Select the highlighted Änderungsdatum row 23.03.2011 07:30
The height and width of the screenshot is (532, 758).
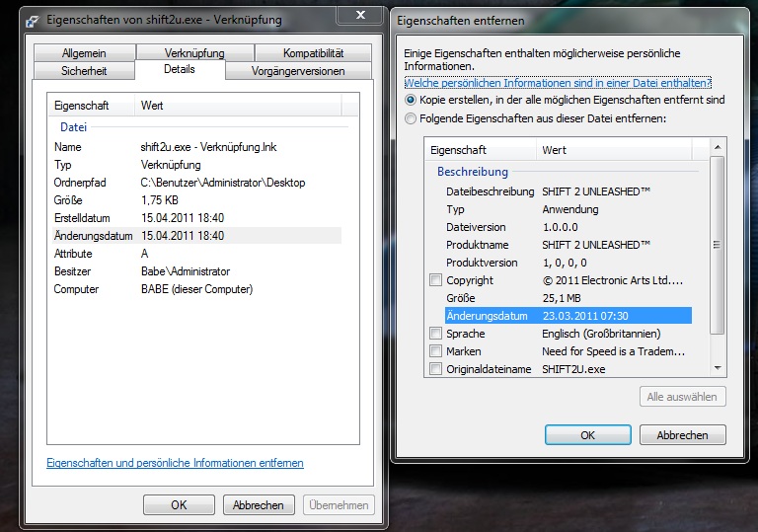(x=568, y=316)
